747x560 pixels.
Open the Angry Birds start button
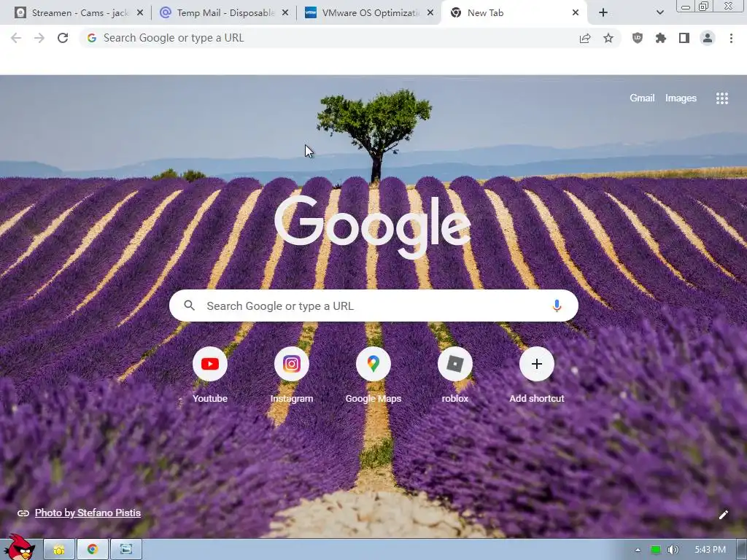(x=19, y=547)
